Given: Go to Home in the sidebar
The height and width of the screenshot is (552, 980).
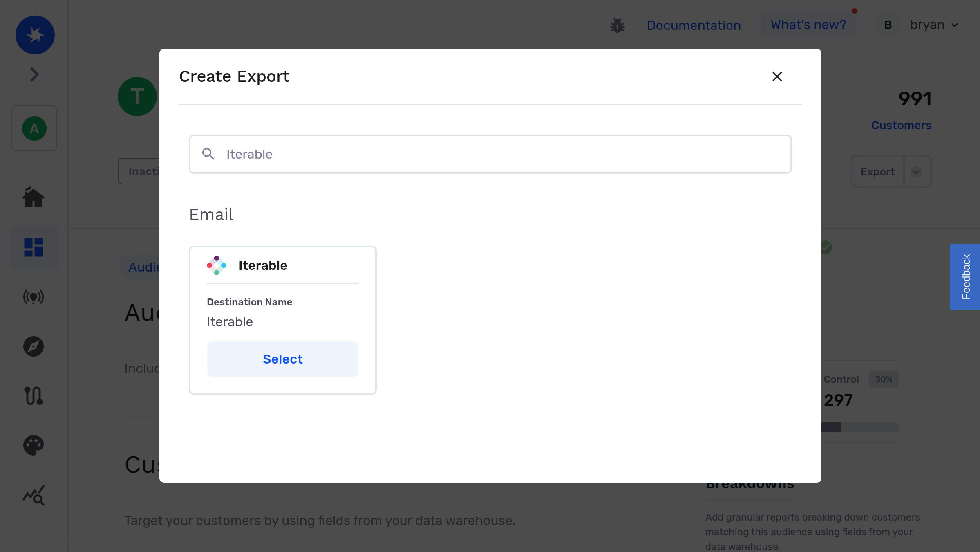Looking at the screenshot, I should (34, 197).
